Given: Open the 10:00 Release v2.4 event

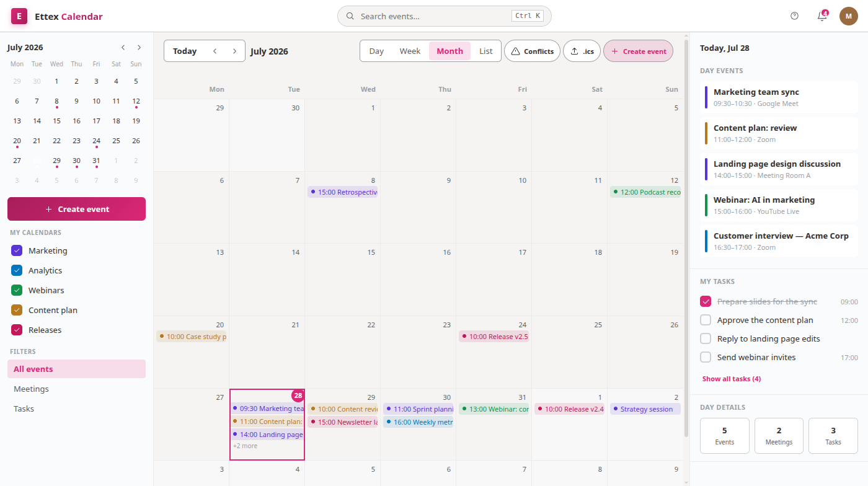Looking at the screenshot, I should coord(570,409).
